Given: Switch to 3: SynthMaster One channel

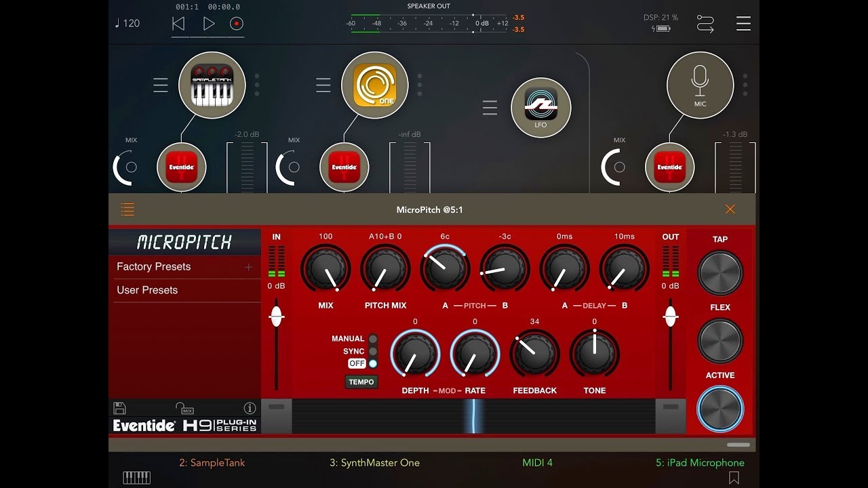Looking at the screenshot, I should [375, 463].
